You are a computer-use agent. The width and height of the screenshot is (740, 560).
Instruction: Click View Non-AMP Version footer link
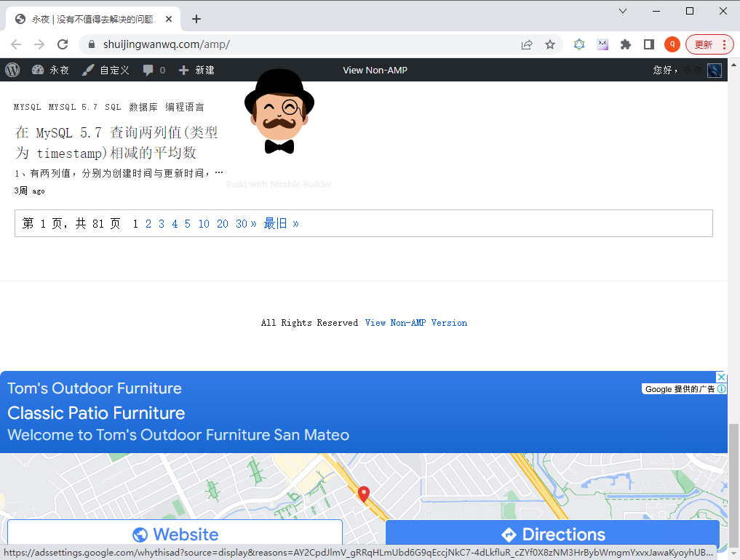click(x=416, y=323)
